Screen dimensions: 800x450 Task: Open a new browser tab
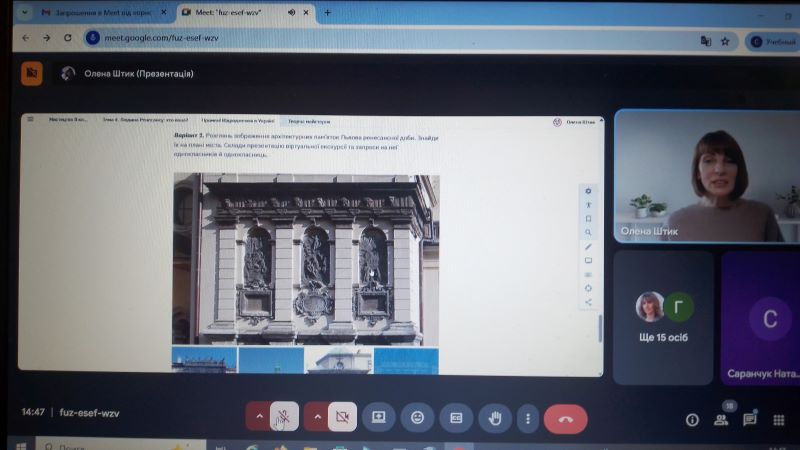tap(327, 12)
